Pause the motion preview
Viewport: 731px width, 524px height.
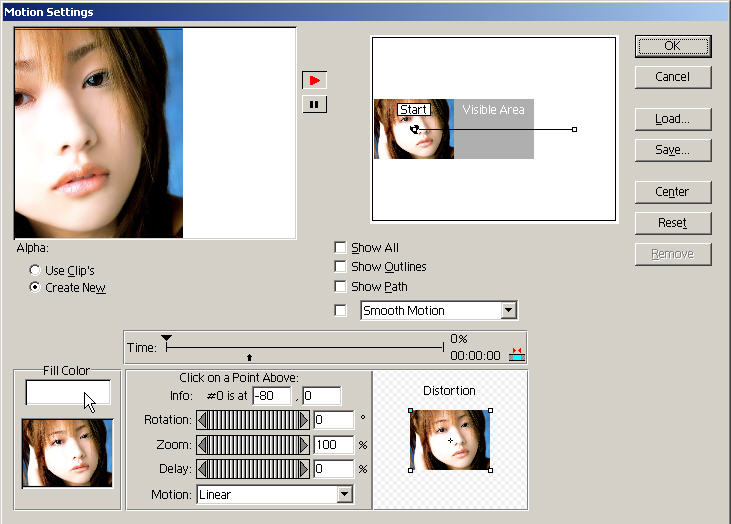pyautogui.click(x=315, y=104)
